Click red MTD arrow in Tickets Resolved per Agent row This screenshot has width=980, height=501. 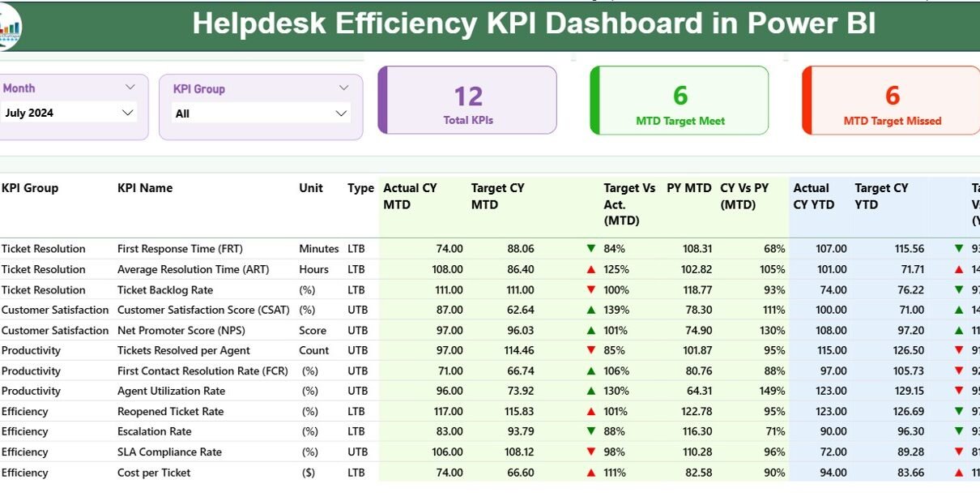pyautogui.click(x=591, y=350)
